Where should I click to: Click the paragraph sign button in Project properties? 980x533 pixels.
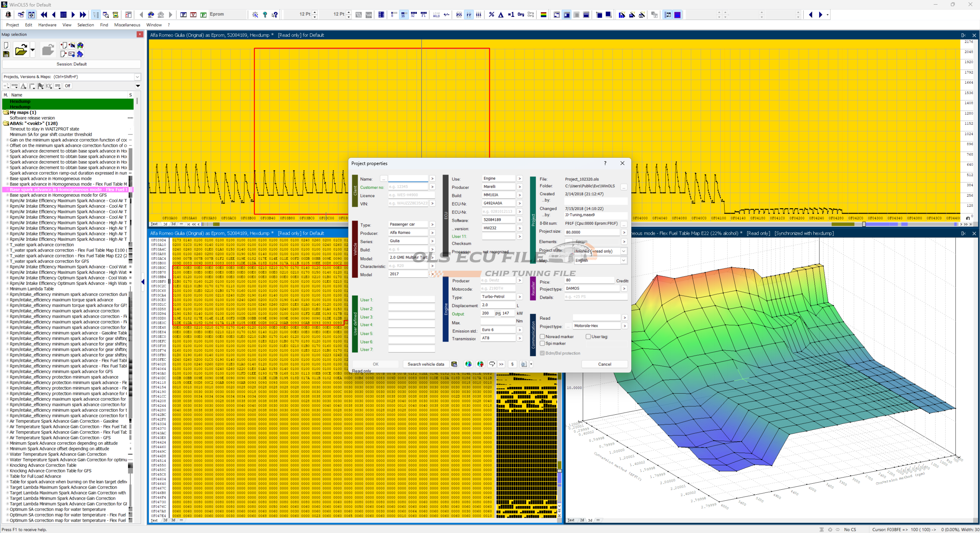click(x=512, y=364)
